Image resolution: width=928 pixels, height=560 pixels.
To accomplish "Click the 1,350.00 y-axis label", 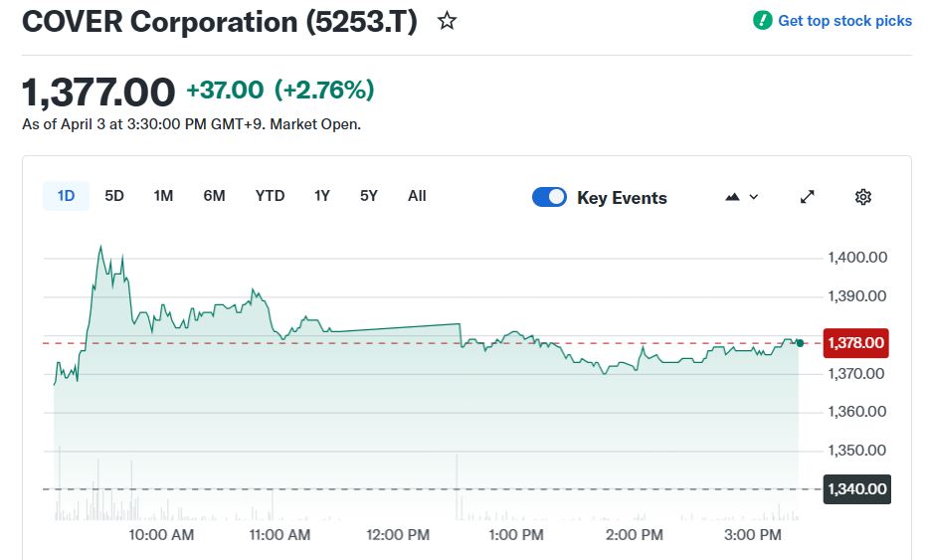I will pos(857,451).
